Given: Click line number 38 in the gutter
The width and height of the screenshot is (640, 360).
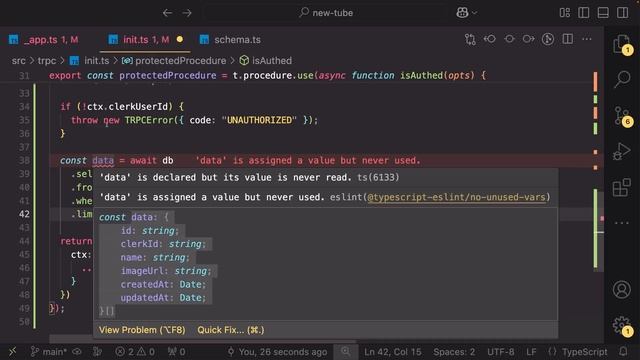Looking at the screenshot, I should pyautogui.click(x=24, y=160).
